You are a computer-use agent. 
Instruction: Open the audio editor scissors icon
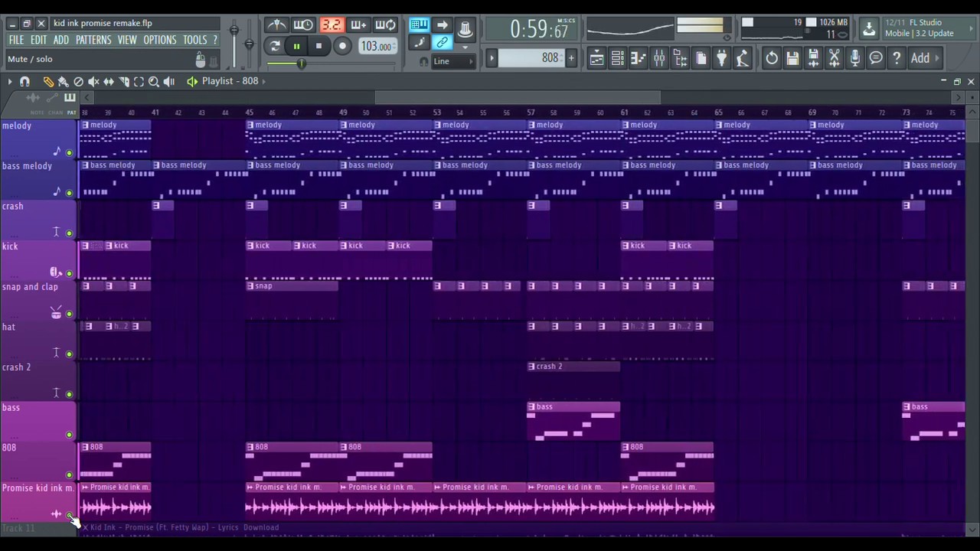835,58
